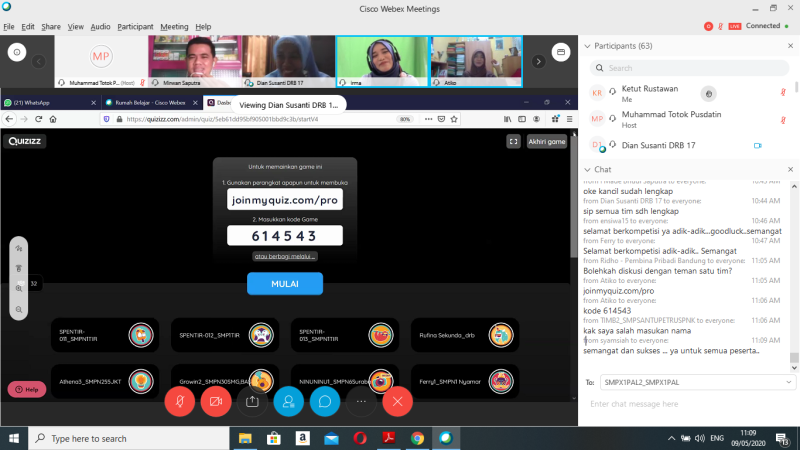Select Muhammad Totok Pusdatin participant row
Viewport: 800px width, 450px height.
point(687,119)
